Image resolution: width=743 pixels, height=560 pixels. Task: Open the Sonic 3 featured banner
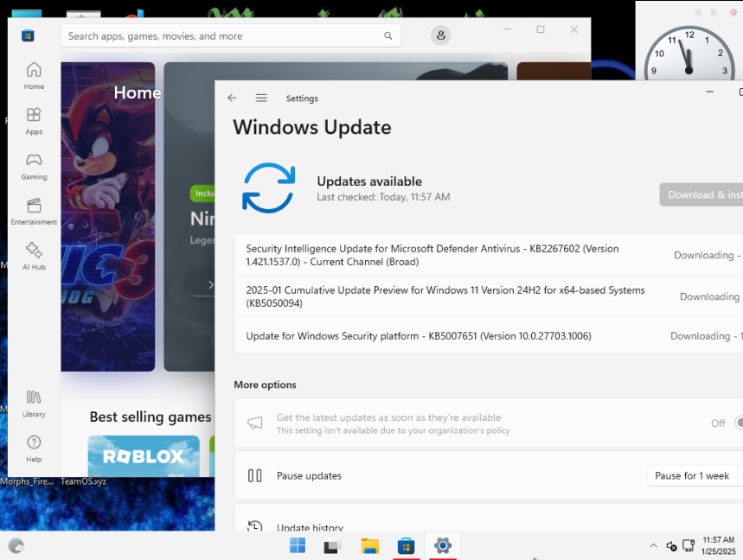pyautogui.click(x=108, y=216)
